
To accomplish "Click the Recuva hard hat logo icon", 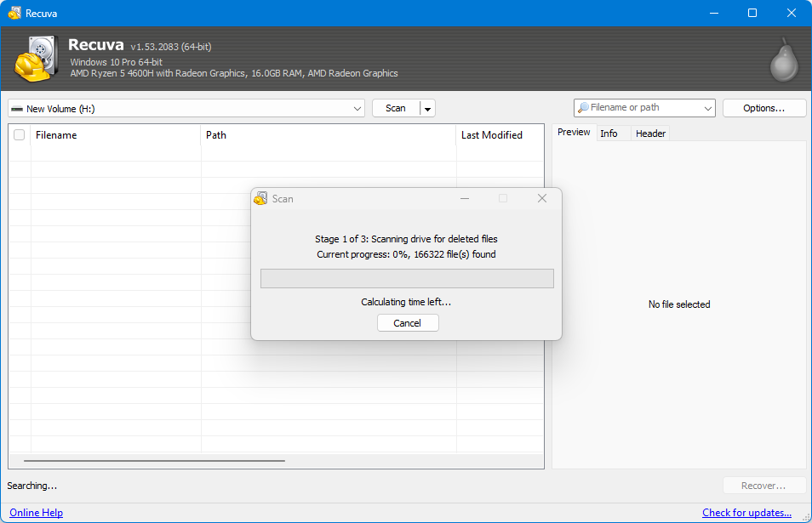I will coord(36,59).
